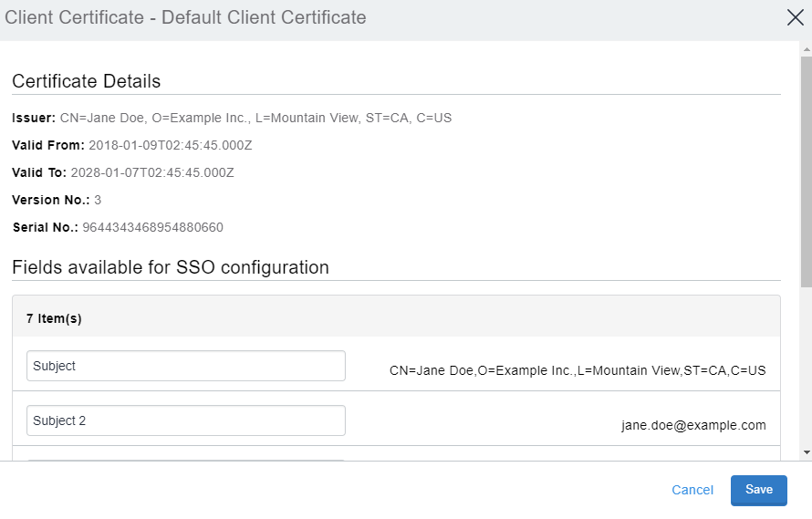Click the Fields available for SSO configuration heading
The image size is (812, 519).
pos(171,267)
